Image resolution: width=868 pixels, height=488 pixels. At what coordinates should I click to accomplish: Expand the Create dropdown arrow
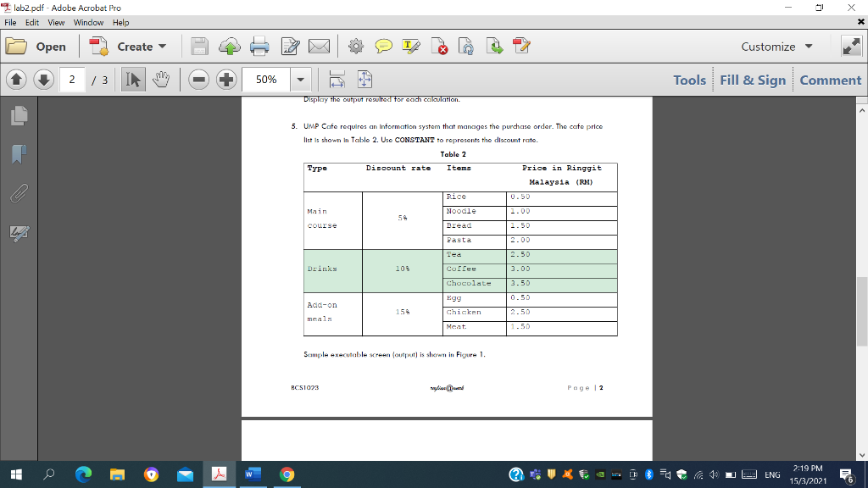(x=162, y=47)
